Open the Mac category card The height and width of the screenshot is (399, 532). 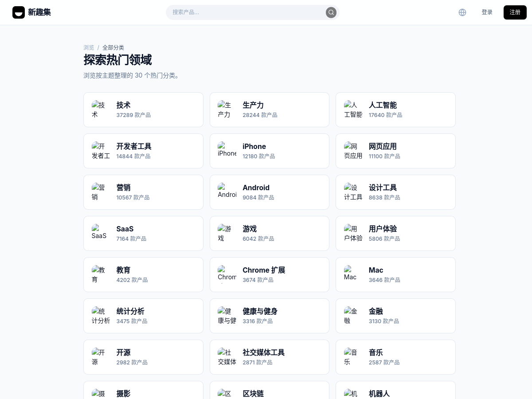[x=395, y=274]
